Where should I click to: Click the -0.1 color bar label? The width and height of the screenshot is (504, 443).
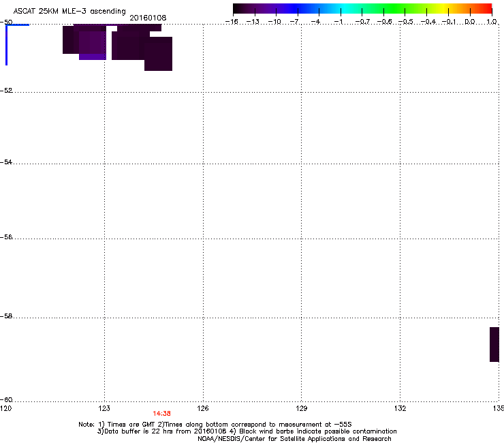tap(449, 22)
